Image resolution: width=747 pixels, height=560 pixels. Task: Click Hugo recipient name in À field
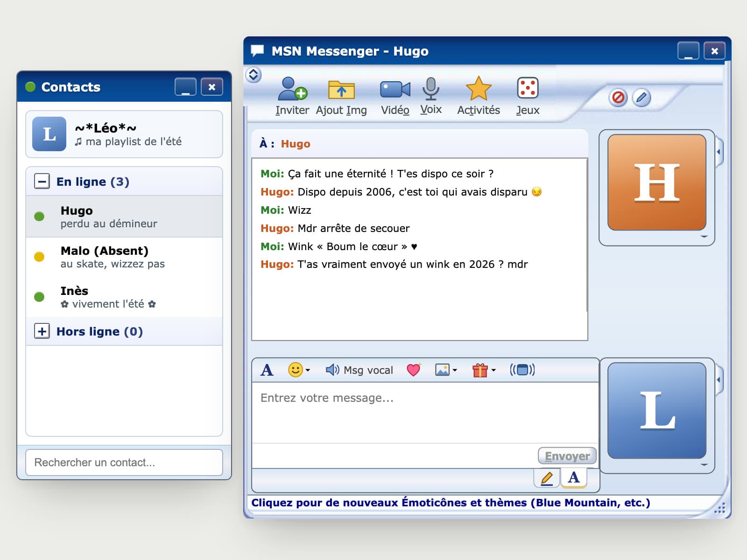coord(296,144)
